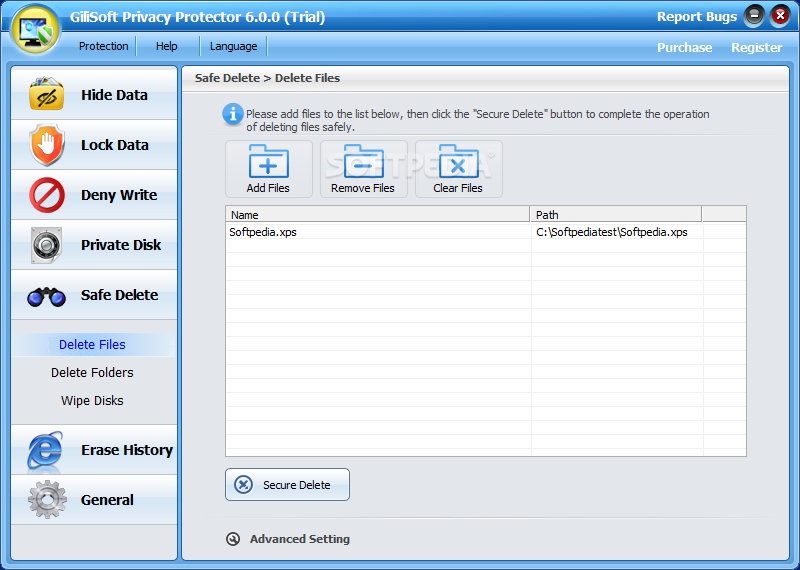Click the Lock Data label text
This screenshot has height=570, width=800.
point(115,145)
